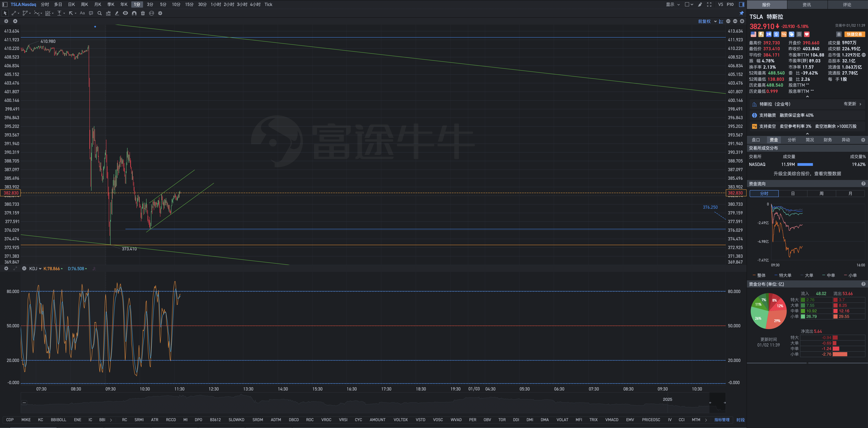
Task: Select the Fibonacci grid drawing tool
Action: pos(49,13)
